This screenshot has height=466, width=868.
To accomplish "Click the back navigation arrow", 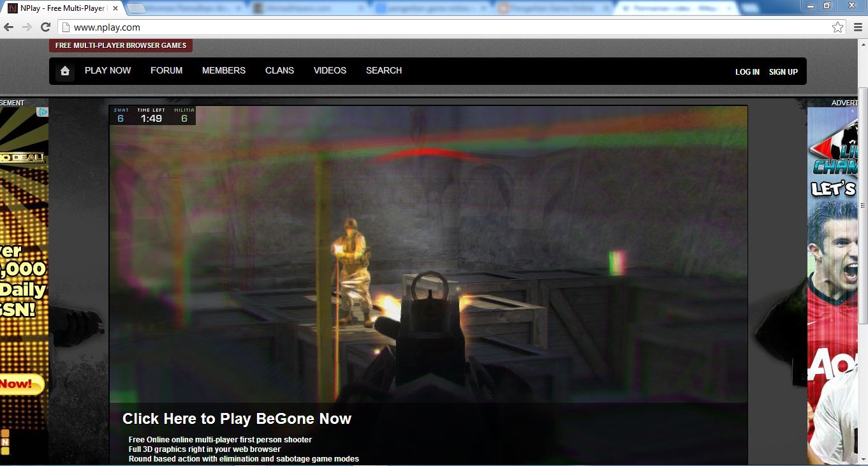I will pyautogui.click(x=10, y=27).
